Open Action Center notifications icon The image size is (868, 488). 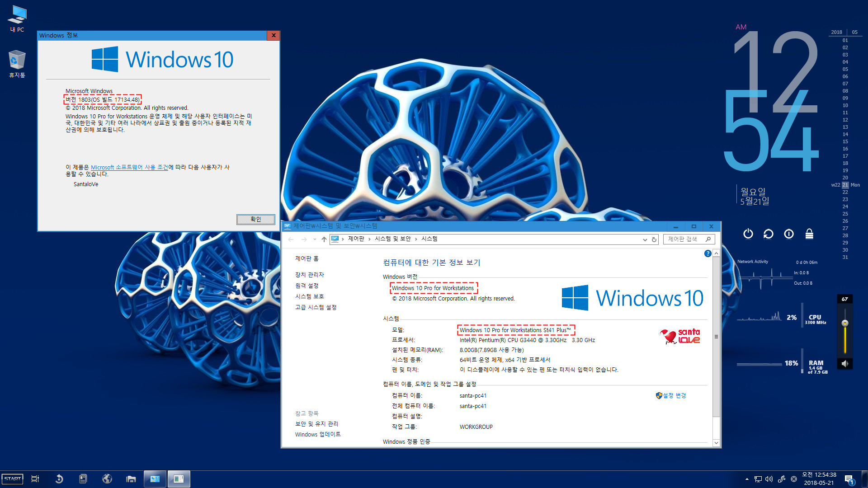[849, 479]
